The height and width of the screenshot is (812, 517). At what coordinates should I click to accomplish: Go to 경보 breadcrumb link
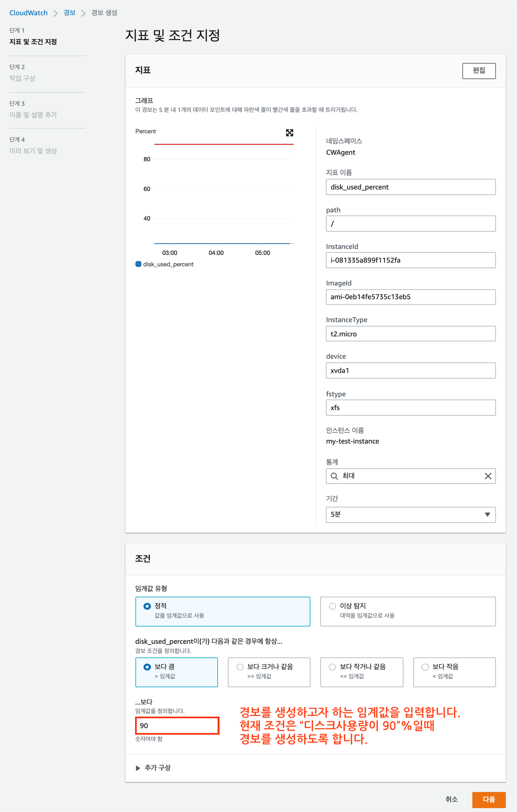pyautogui.click(x=69, y=13)
